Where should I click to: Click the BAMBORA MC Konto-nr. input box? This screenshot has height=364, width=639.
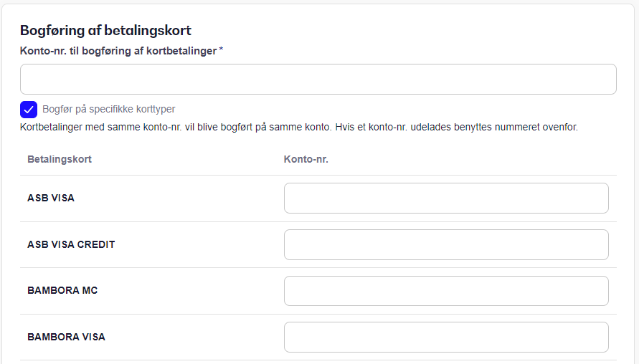[x=446, y=291]
